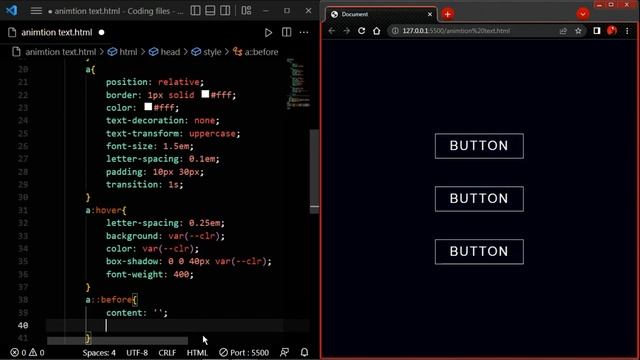Toggle browser side panel icon
Viewport: 640px width, 360px height.
[x=597, y=31]
